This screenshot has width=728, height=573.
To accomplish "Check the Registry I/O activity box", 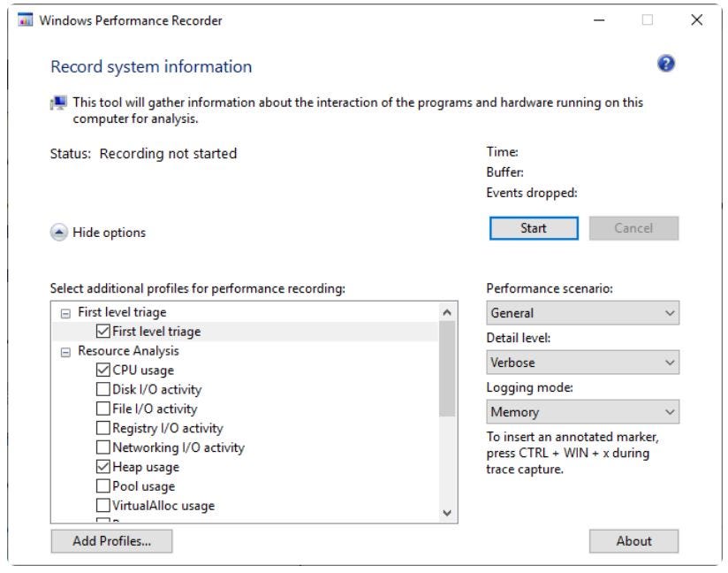I will pyautogui.click(x=102, y=428).
